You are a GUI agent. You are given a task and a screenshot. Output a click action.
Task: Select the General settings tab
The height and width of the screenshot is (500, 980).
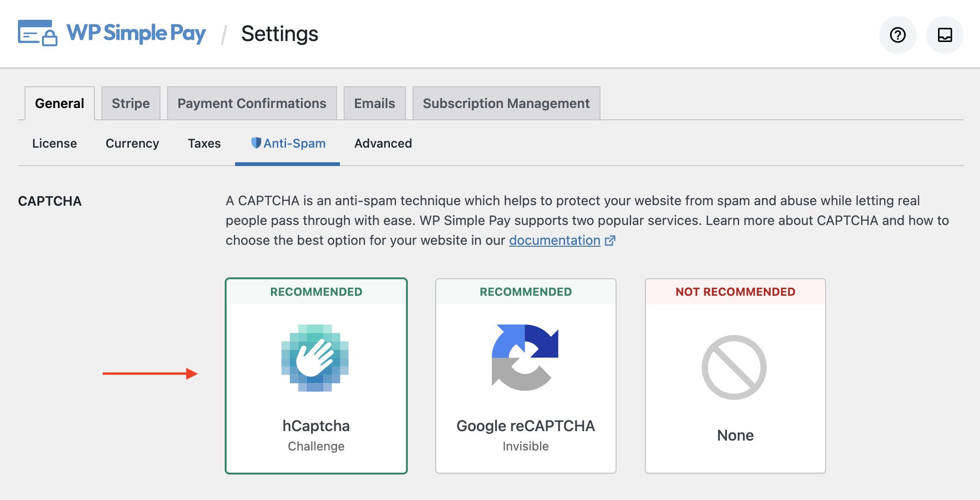click(x=59, y=103)
